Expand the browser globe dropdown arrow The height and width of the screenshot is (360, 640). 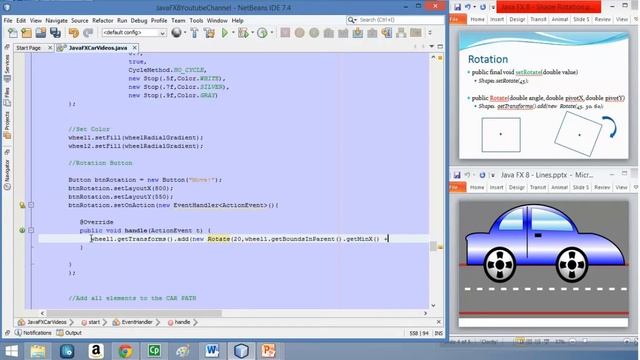[185, 33]
